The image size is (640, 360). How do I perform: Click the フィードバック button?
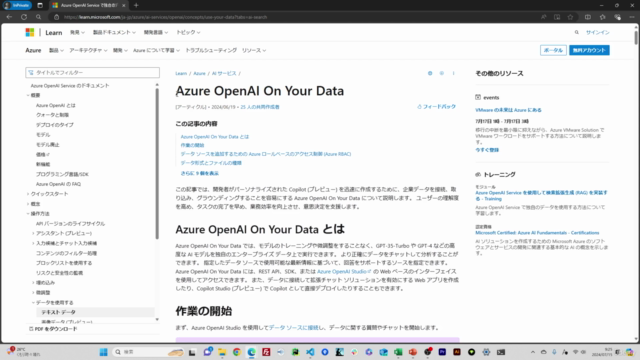(436, 107)
